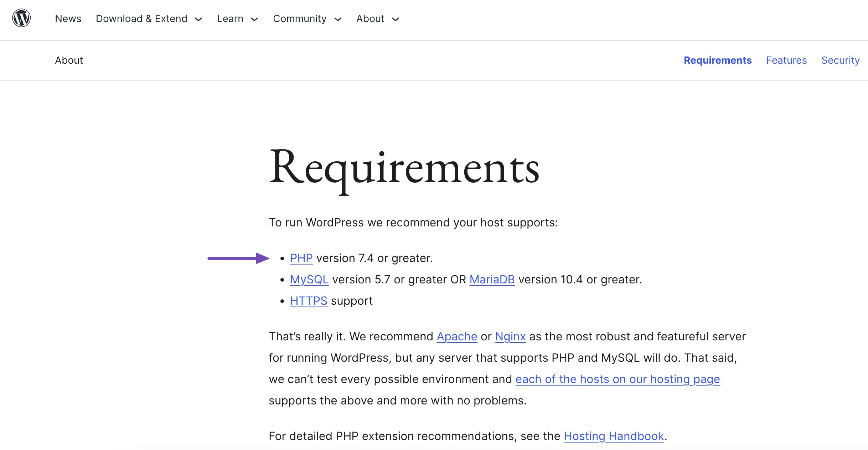Open the Learn menu
The height and width of the screenshot is (450, 868).
230,19
